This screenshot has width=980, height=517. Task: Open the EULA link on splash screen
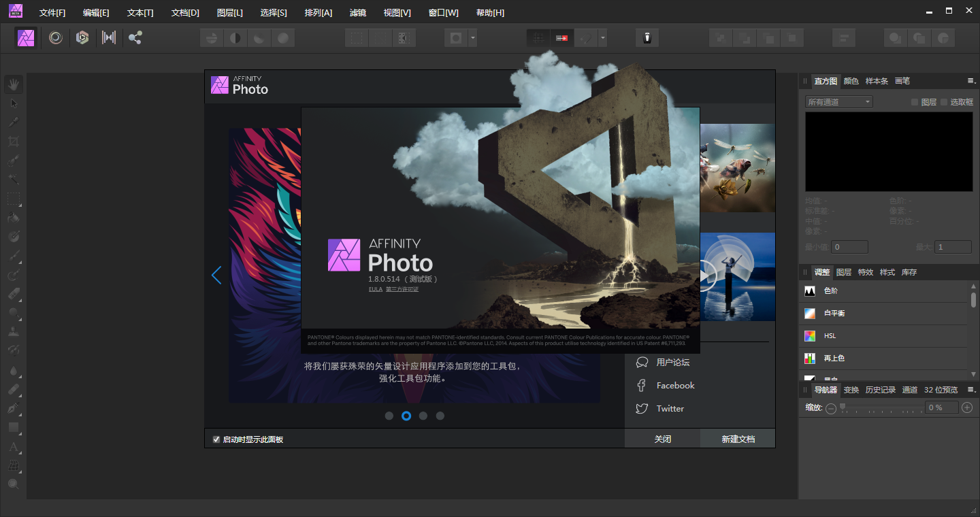coord(376,289)
